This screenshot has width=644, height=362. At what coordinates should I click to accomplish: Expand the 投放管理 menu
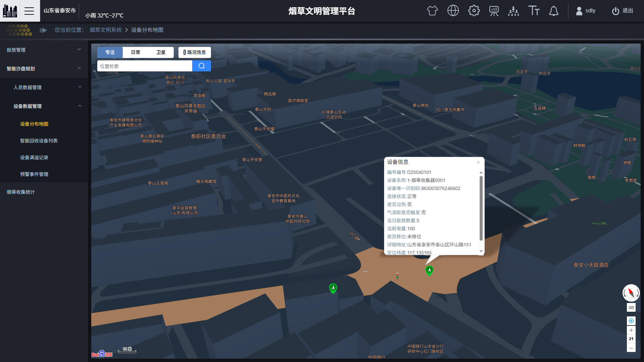tap(44, 50)
